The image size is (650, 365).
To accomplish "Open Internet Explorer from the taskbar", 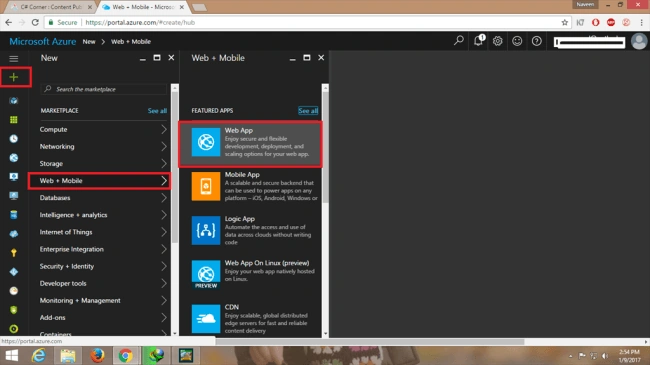I will pyautogui.click(x=39, y=355).
